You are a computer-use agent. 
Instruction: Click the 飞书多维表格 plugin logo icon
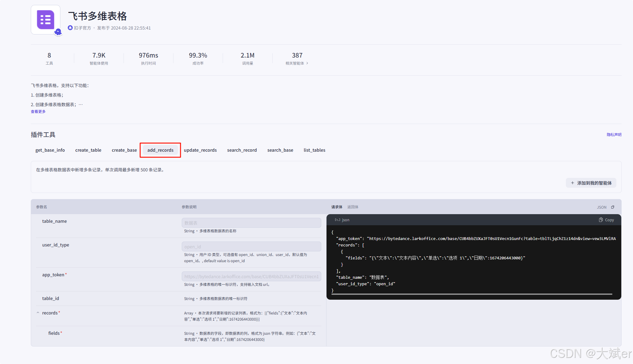(46, 20)
